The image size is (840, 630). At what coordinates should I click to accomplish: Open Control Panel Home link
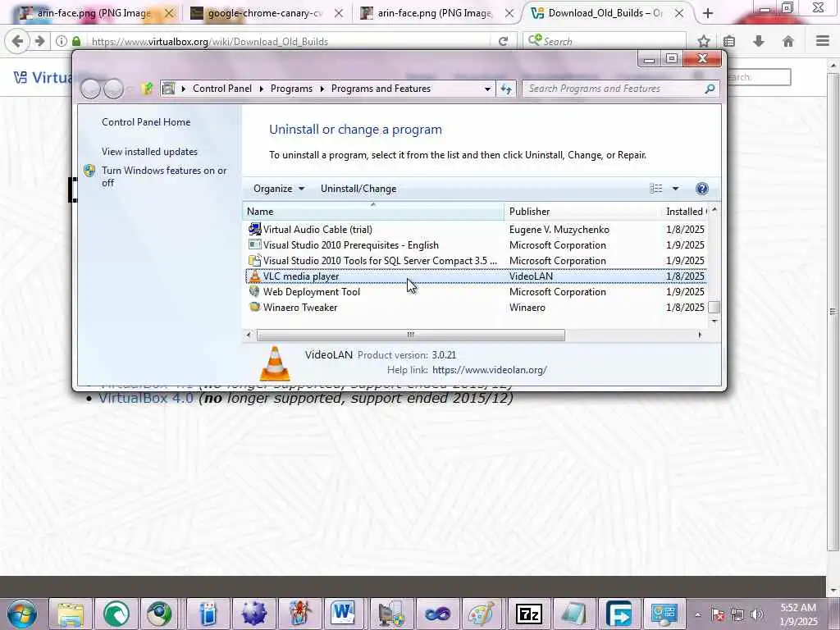146,122
